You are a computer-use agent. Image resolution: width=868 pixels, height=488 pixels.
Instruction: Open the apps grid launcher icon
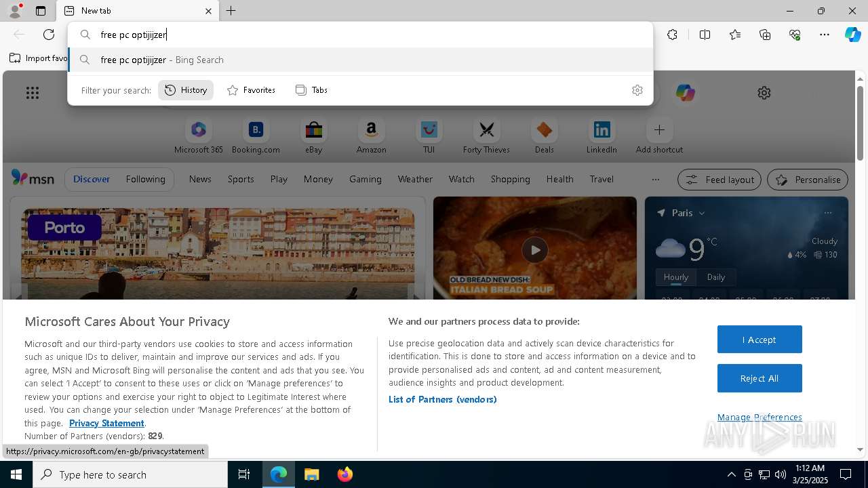[x=33, y=93]
